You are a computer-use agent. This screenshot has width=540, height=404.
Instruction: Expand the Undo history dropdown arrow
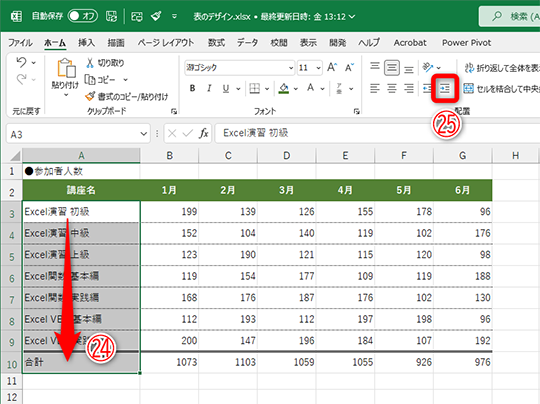[x=34, y=63]
